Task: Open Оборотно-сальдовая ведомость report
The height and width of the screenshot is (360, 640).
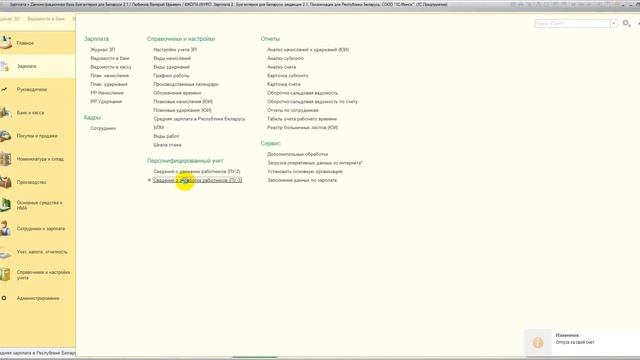Action: pos(302,93)
